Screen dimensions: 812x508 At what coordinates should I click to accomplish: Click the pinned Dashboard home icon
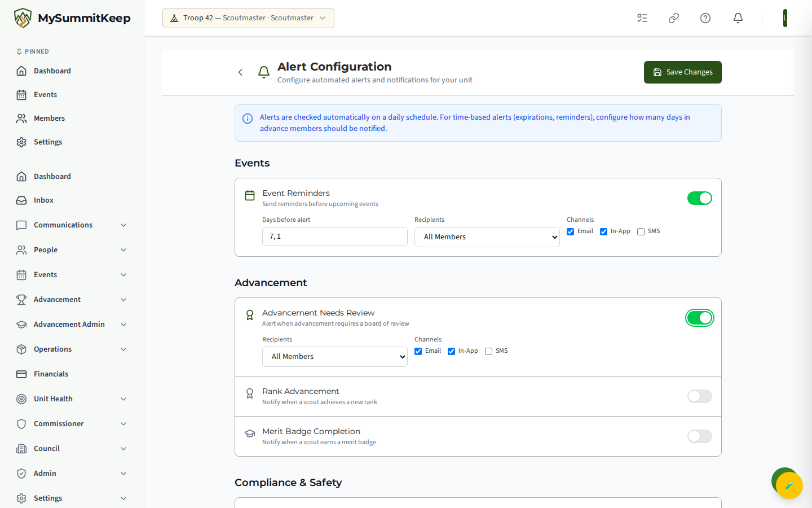pyautogui.click(x=21, y=71)
